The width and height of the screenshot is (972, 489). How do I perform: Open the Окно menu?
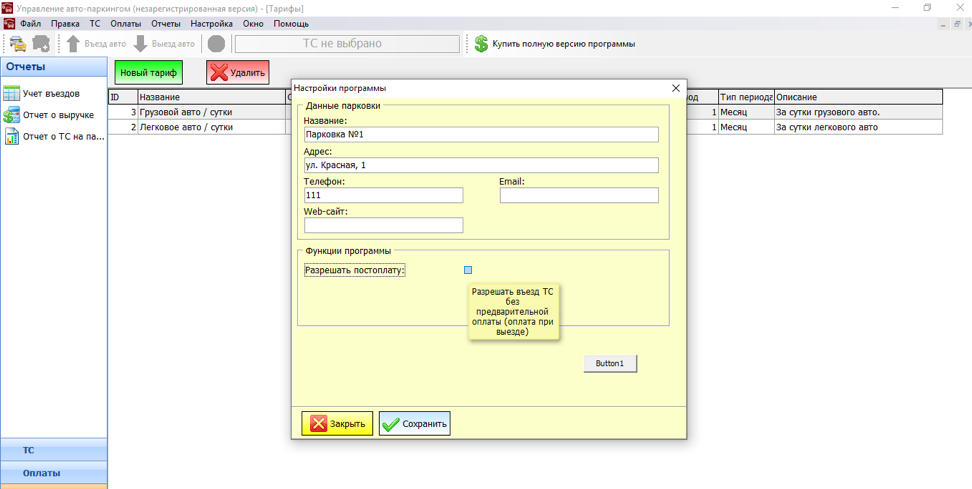pyautogui.click(x=254, y=24)
